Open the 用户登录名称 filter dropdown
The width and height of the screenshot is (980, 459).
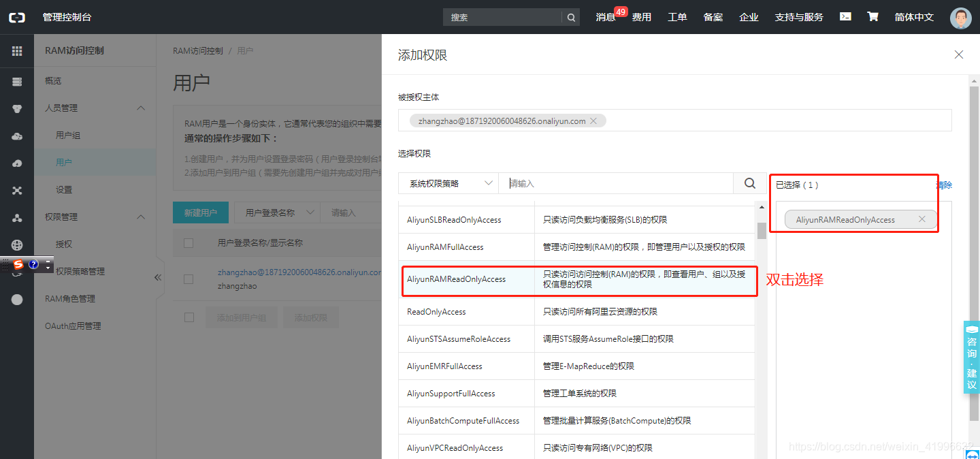coord(277,212)
